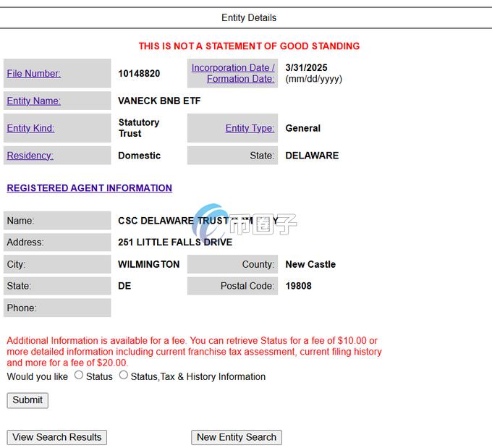The width and height of the screenshot is (492, 448).
Task: Click agent state value DE
Action: pyautogui.click(x=124, y=286)
